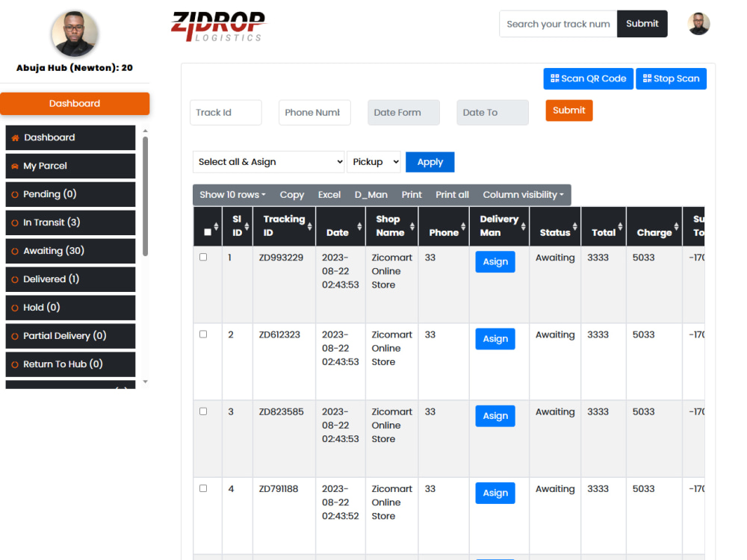Click the Dashboard home icon in sidebar

point(15,137)
